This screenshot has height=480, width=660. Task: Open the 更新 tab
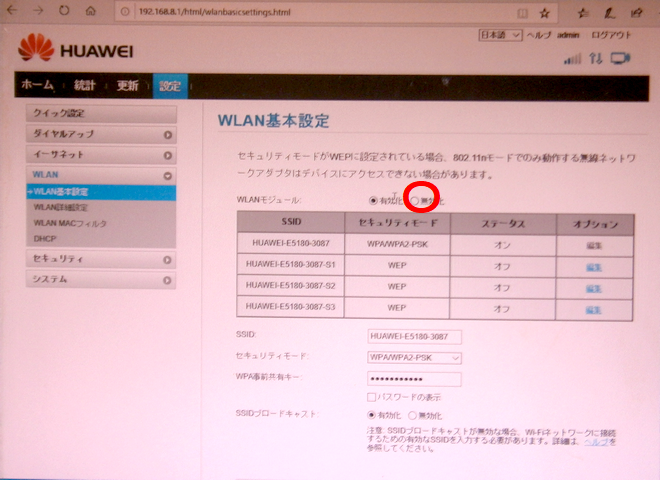tap(128, 85)
